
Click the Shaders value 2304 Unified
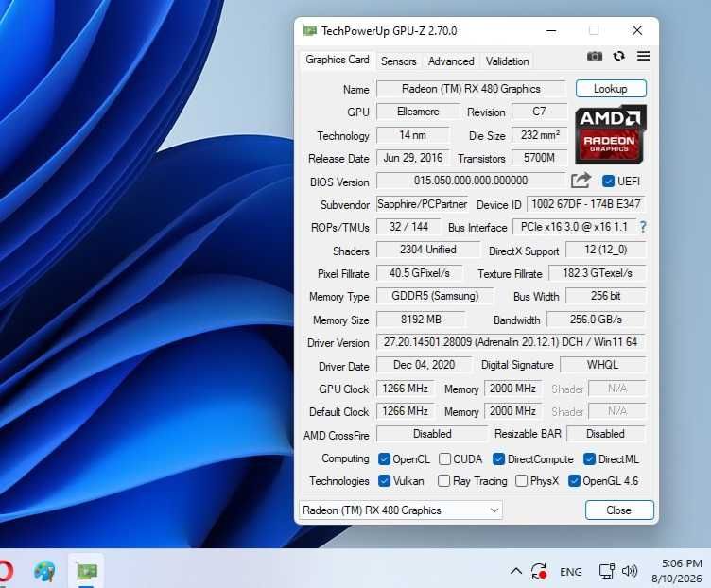(428, 250)
